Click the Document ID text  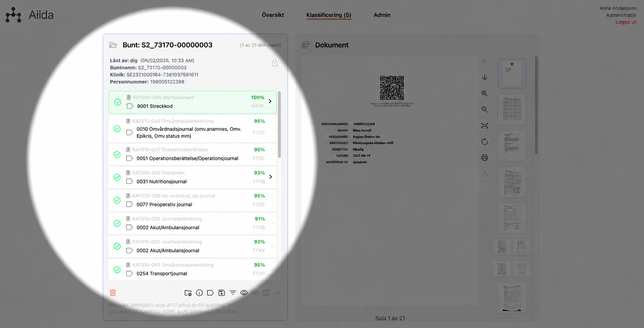click(x=173, y=312)
